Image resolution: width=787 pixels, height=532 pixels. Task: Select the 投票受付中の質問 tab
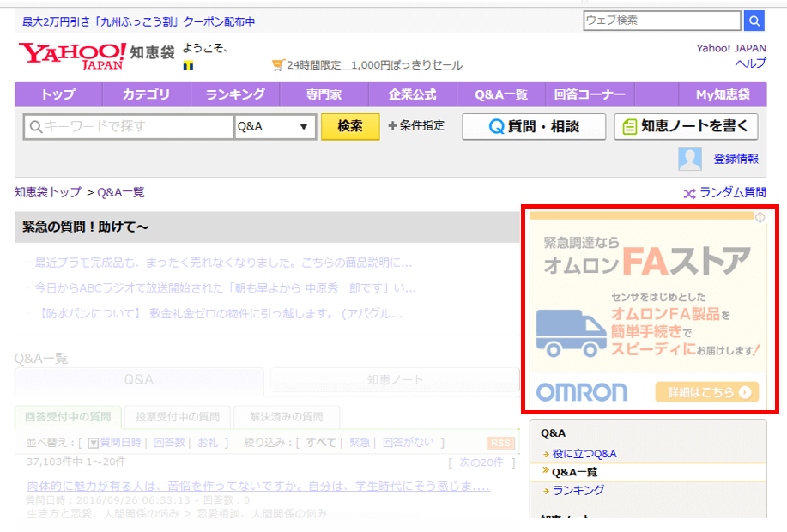coord(177,417)
